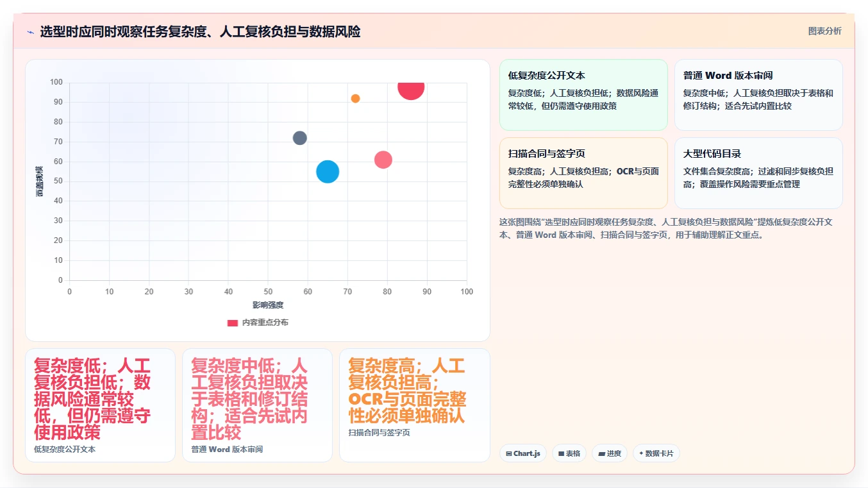The width and height of the screenshot is (868, 488).
Task: Open the 低复杂度公开文本 green card
Action: pos(583,95)
